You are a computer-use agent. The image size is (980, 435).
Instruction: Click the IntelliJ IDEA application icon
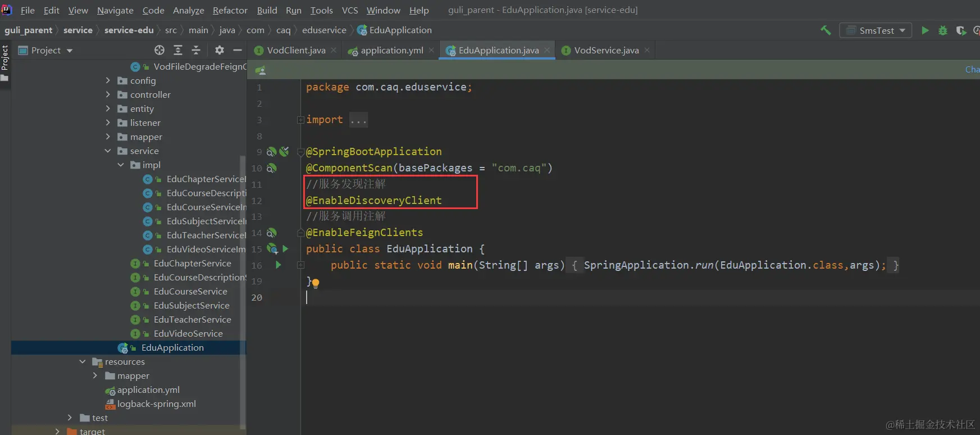click(6, 10)
